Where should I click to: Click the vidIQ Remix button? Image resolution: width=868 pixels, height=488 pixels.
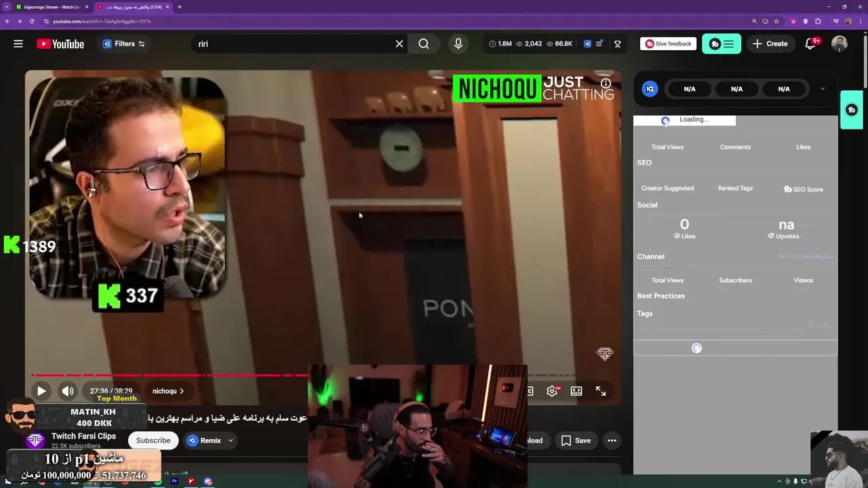click(x=204, y=441)
